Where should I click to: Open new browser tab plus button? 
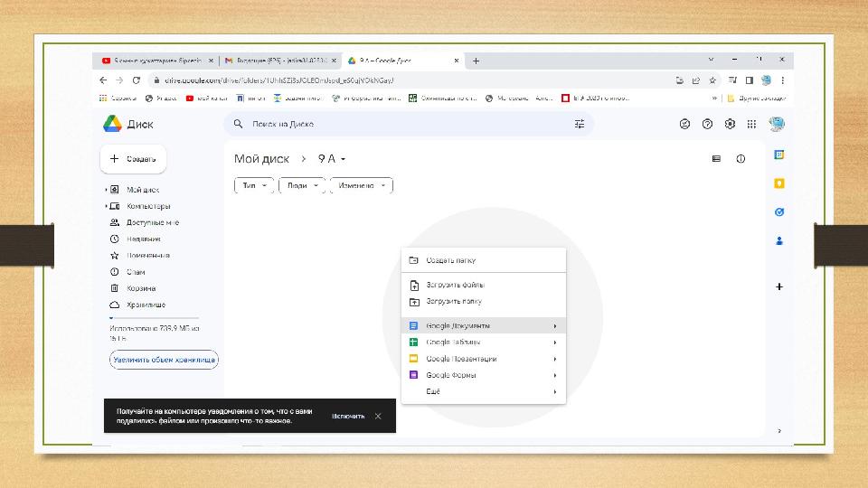476,61
